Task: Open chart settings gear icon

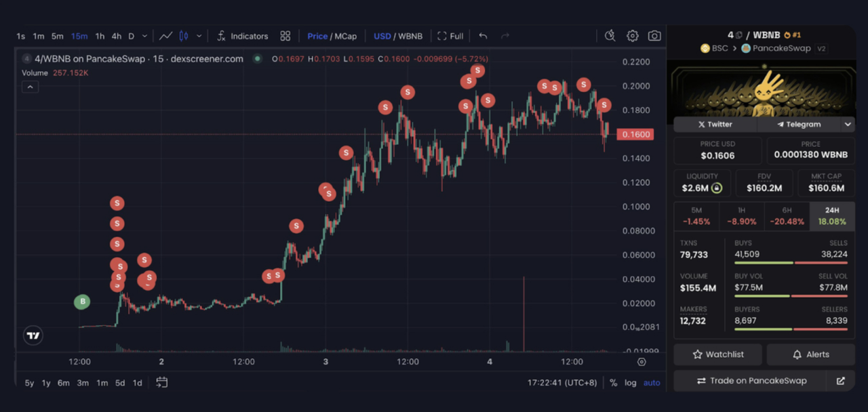Action: pos(632,36)
